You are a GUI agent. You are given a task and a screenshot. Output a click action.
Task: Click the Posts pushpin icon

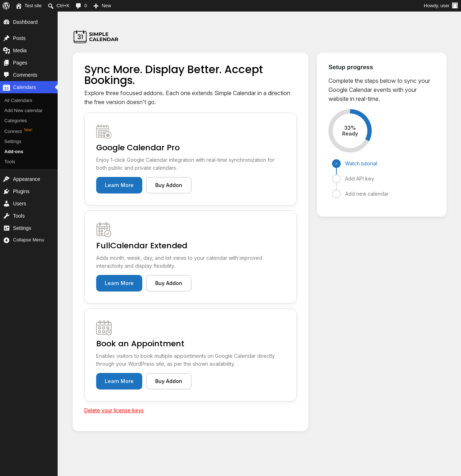tap(6, 38)
